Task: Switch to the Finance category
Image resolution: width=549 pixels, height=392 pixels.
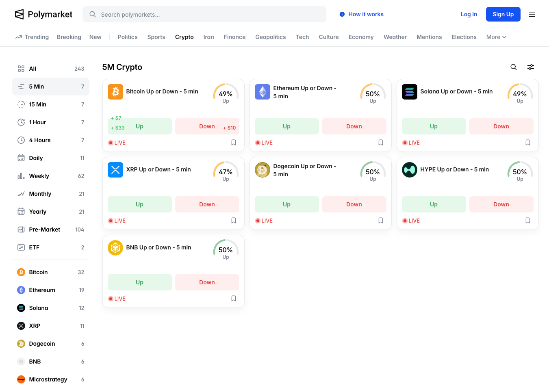Action: [x=234, y=37]
